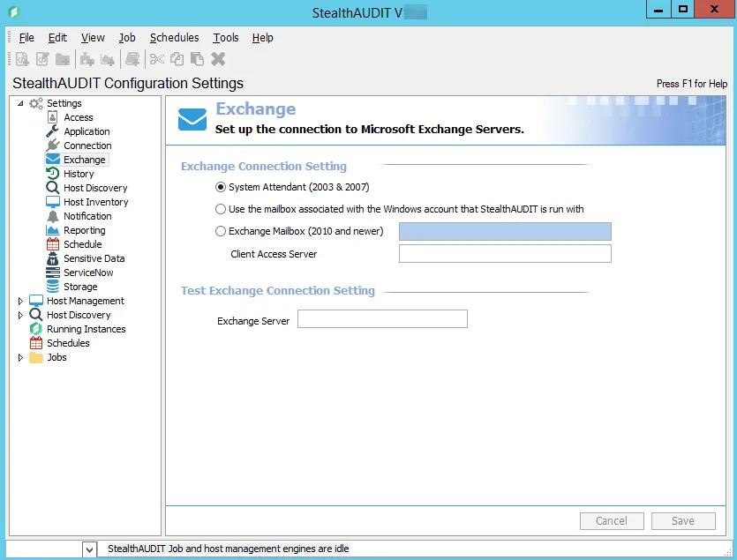
Task: Open the View menu
Action: tap(93, 38)
